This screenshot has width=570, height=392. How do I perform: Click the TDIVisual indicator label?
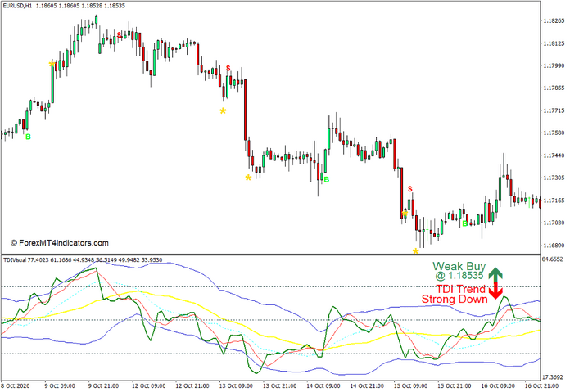(16, 260)
